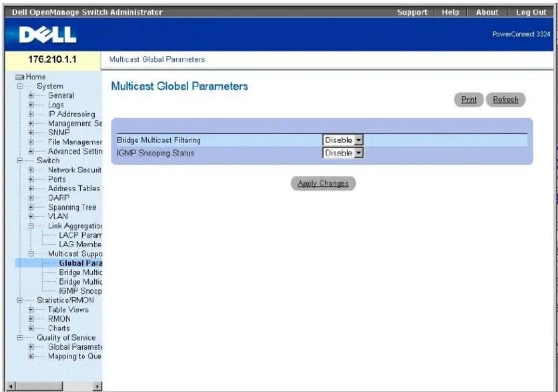Open IGMP Snooping tree item

(x=81, y=290)
